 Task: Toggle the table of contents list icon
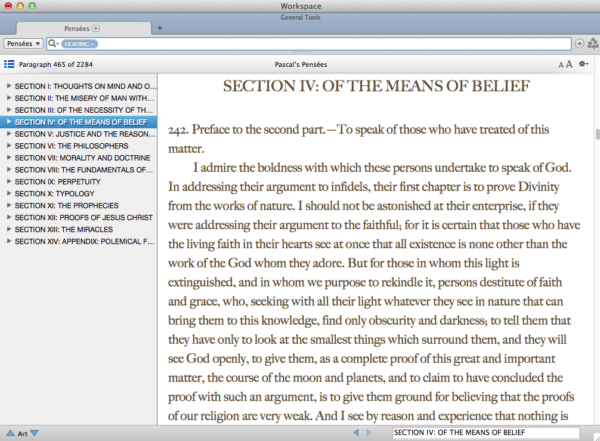coord(9,64)
